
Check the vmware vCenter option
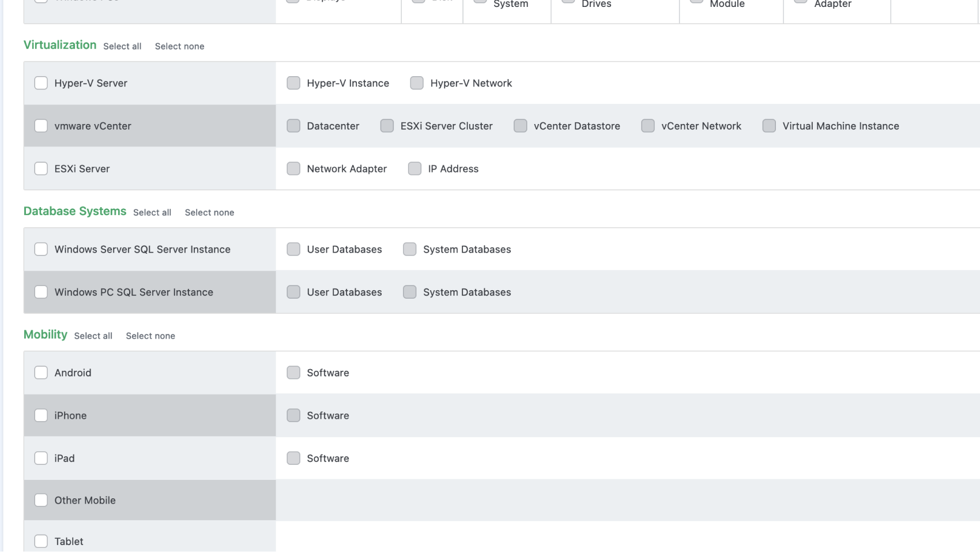(x=41, y=125)
